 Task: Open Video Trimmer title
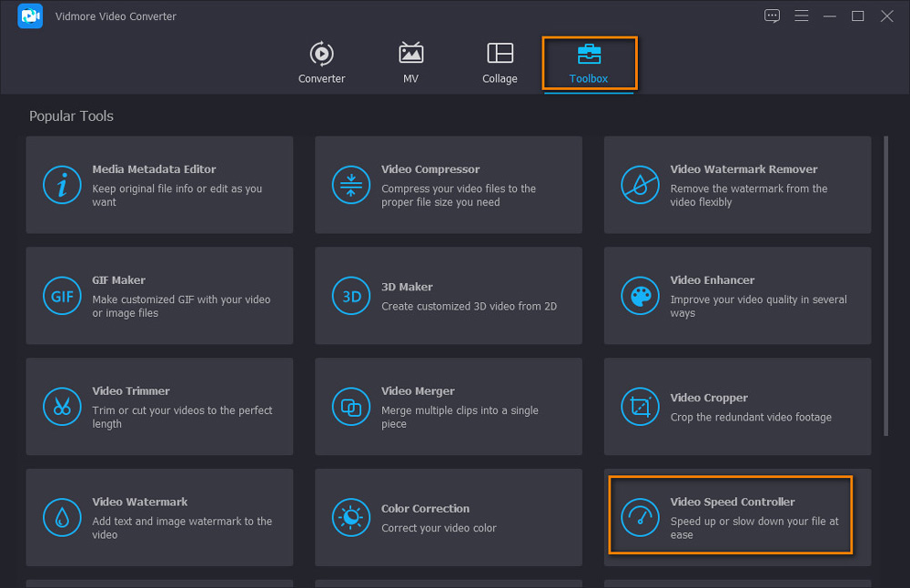(x=131, y=390)
